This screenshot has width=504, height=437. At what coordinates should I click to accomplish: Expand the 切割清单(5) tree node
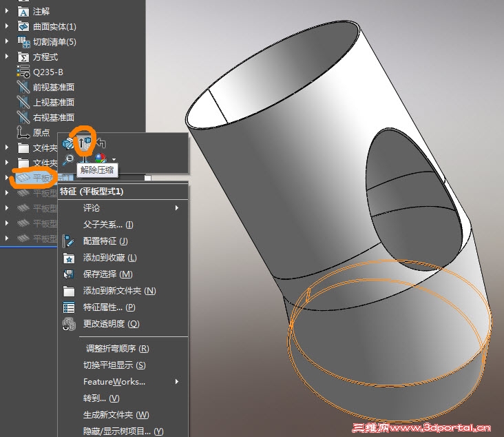7,41
